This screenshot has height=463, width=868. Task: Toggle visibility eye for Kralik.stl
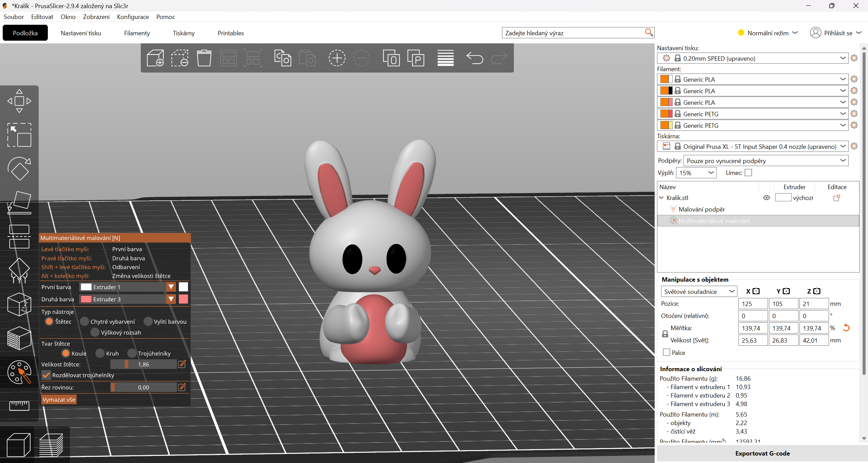pyautogui.click(x=767, y=198)
